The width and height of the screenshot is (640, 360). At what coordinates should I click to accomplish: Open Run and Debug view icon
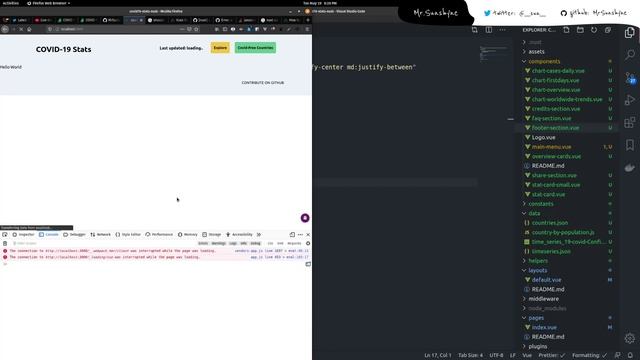[x=630, y=100]
